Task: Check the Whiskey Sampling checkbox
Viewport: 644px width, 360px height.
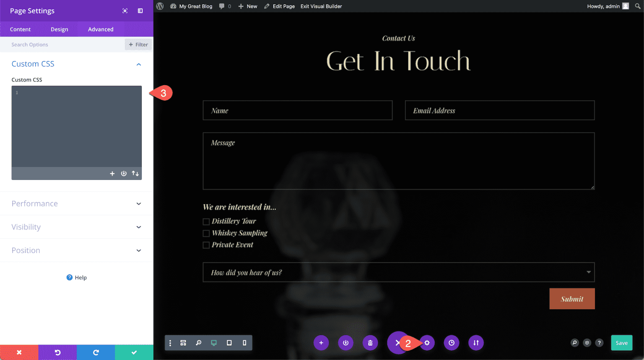Action: (x=206, y=233)
